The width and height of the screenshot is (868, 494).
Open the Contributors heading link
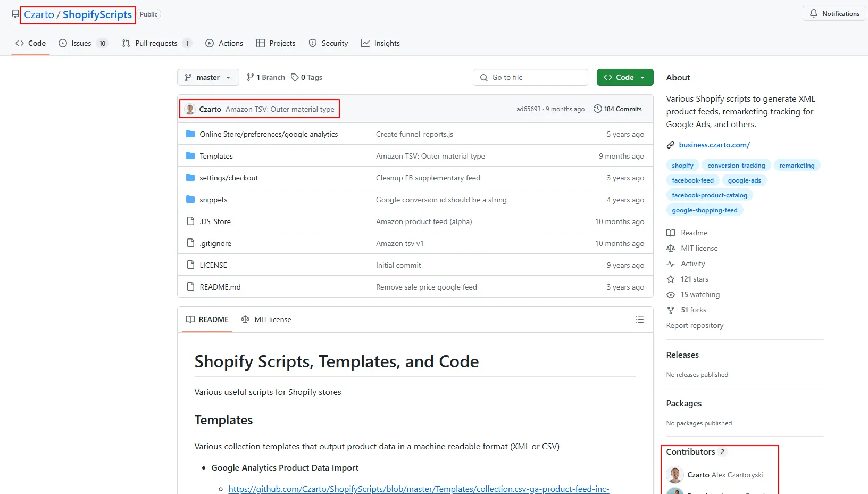(697, 452)
